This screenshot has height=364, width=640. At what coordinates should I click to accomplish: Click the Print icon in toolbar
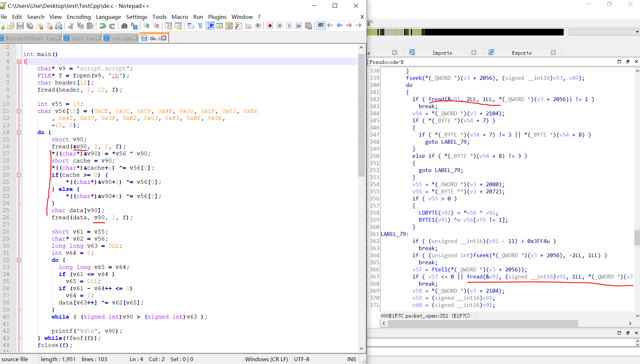click(x=59, y=26)
